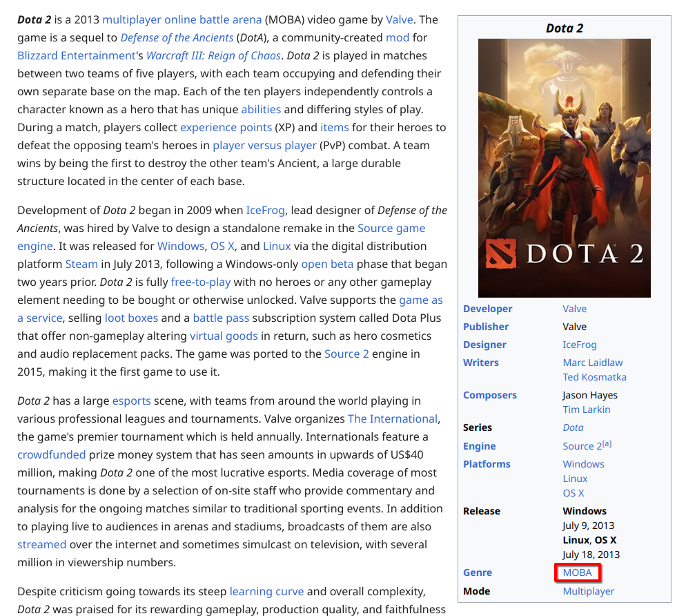Follow the IceFrog link in second paragraph
Screen dimensions: 686x616
265,210
